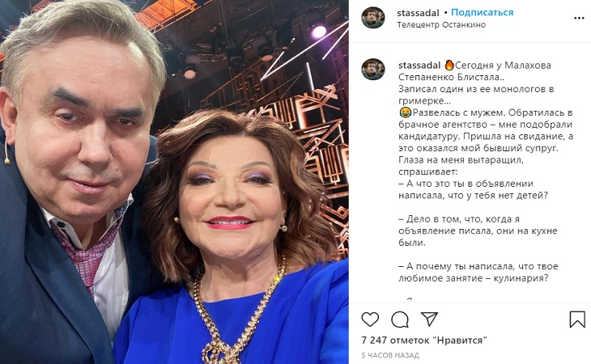Viewport: 591px width, 364px height.
Task: Open comments via speech bubble icon
Action: (x=399, y=320)
